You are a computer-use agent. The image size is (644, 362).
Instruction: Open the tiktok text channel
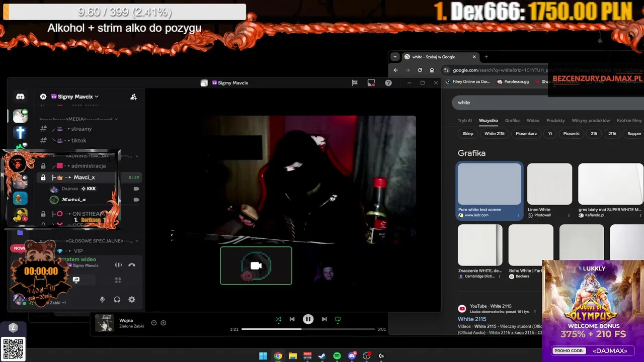(x=78, y=140)
